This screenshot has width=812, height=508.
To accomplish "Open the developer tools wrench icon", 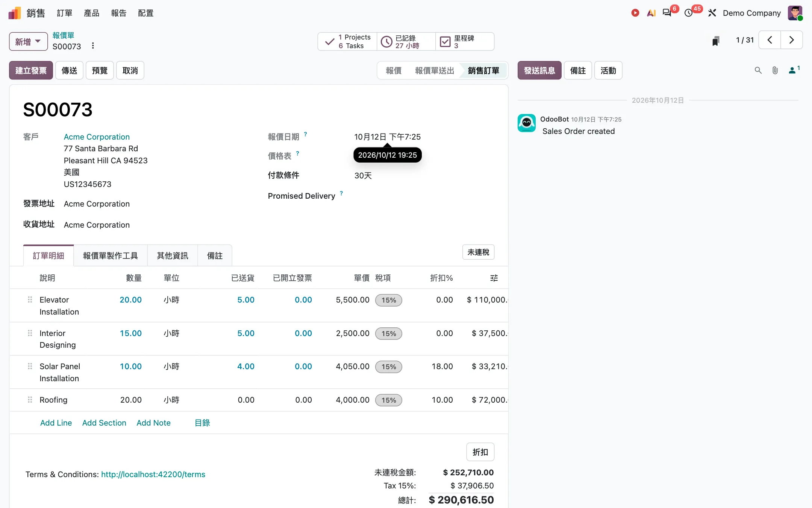I will click(x=712, y=13).
